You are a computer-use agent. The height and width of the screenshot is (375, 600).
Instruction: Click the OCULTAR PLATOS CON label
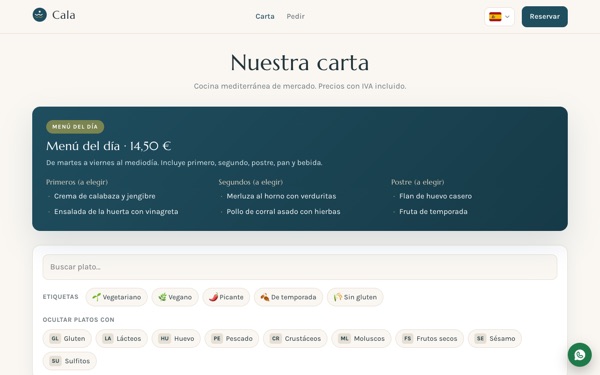tap(78, 320)
